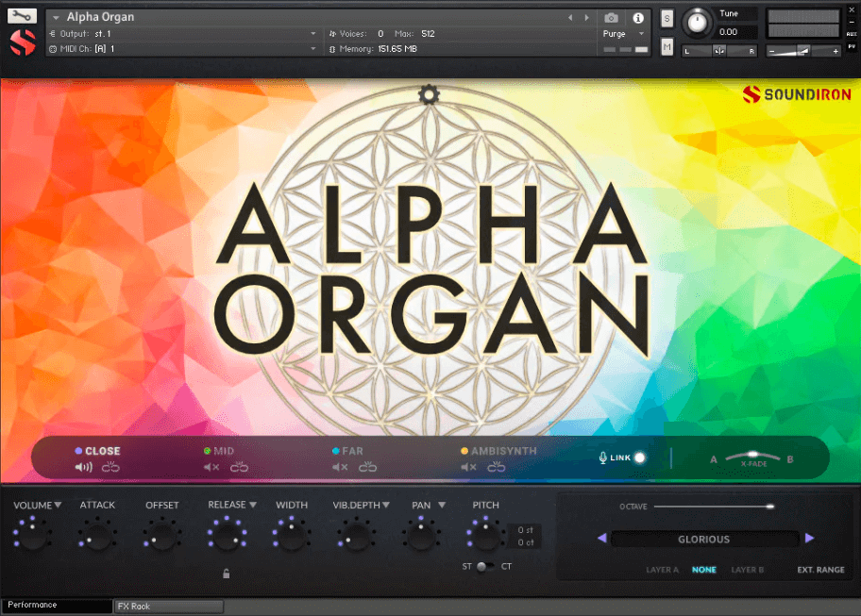Click EXT. RANGE in the preset panel
Image resolution: width=861 pixels, height=616 pixels.
coord(819,570)
